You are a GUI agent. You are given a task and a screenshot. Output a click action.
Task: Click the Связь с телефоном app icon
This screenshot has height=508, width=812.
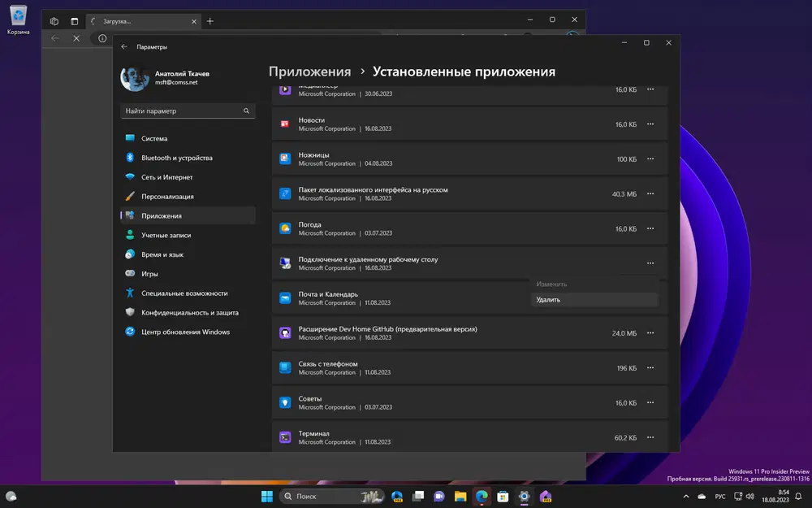pyautogui.click(x=285, y=367)
